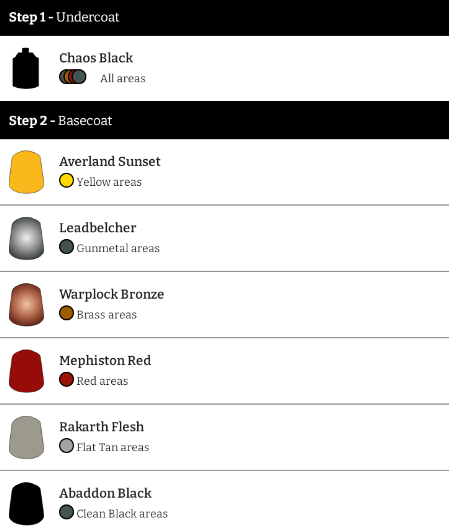
Task: Select the tan swatch beside Flat Tan areas
Action: [x=67, y=446]
